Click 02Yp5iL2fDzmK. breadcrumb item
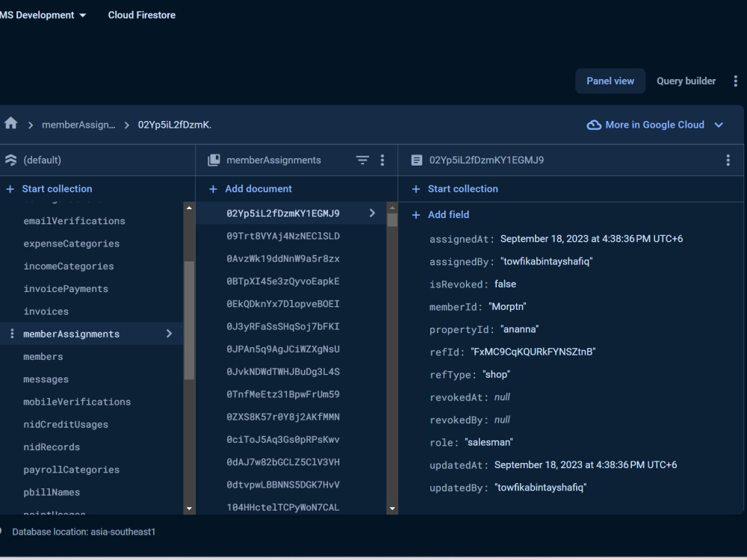747x560 pixels. pos(174,125)
